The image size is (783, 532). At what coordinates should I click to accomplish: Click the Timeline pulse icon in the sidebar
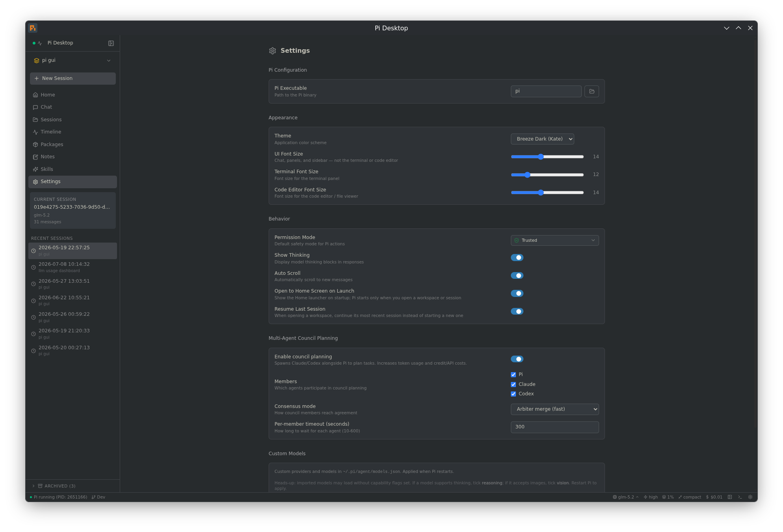(x=35, y=132)
